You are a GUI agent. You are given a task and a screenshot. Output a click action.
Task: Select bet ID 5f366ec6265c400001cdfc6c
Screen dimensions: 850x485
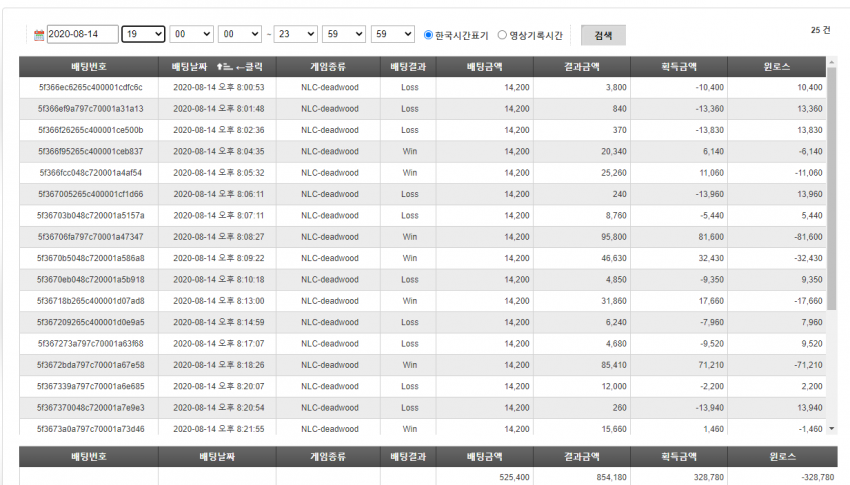click(91, 87)
